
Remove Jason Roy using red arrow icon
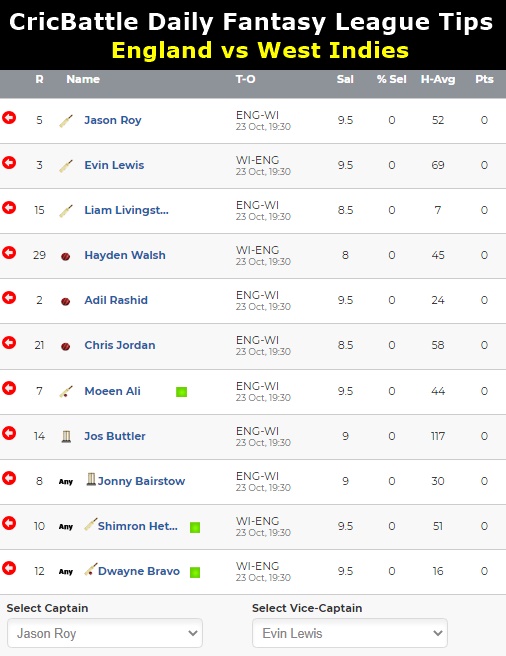(x=9, y=118)
